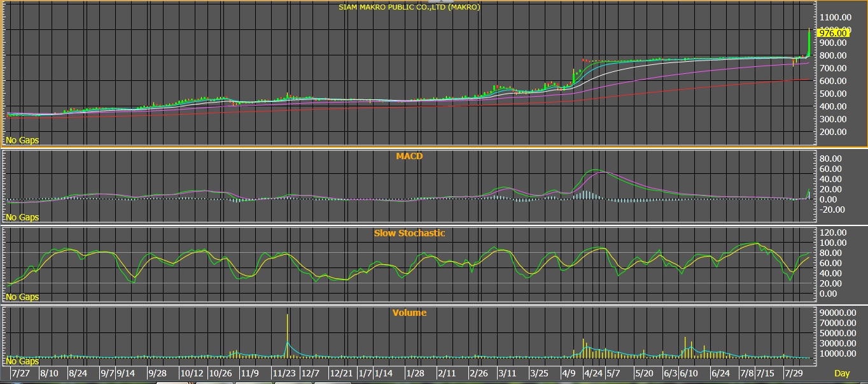Select the 9/7 date on the time axis

pyautogui.click(x=106, y=373)
